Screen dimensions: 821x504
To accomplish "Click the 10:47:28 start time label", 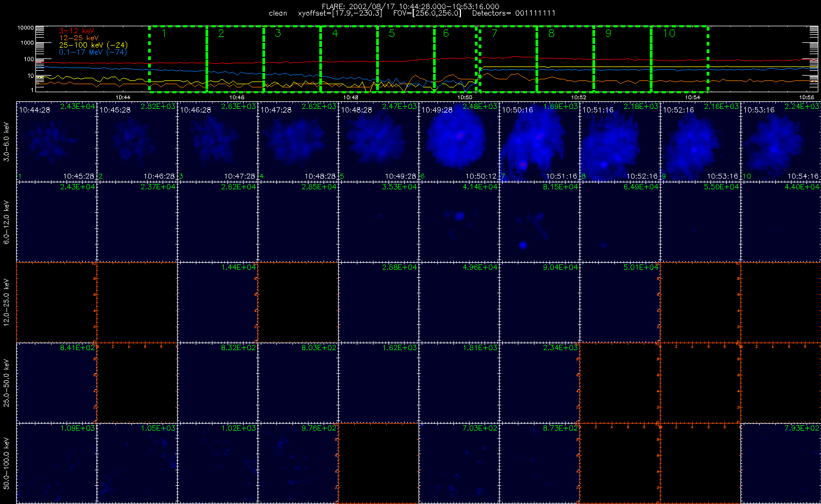I will (276, 109).
